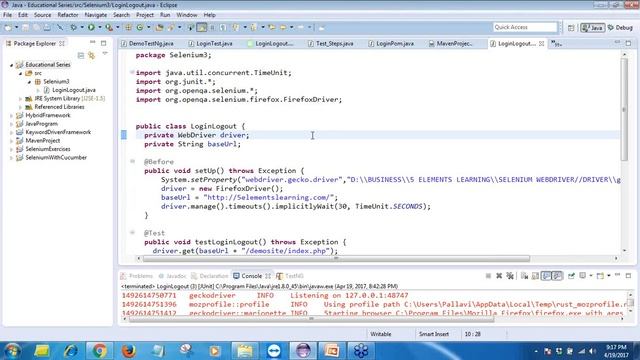This screenshot has width=640, height=360.
Task: Toggle Scroll Lock in Console toolbar
Action: pyautogui.click(x=535, y=276)
